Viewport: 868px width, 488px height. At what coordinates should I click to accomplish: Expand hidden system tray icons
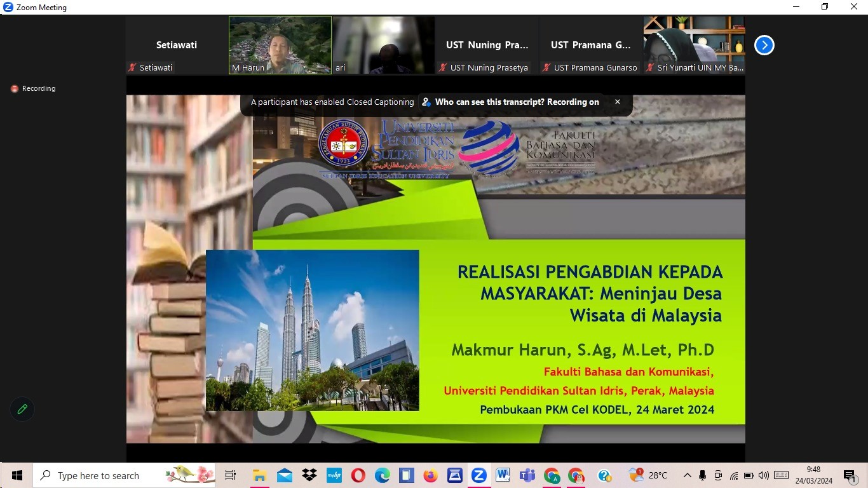click(x=687, y=475)
